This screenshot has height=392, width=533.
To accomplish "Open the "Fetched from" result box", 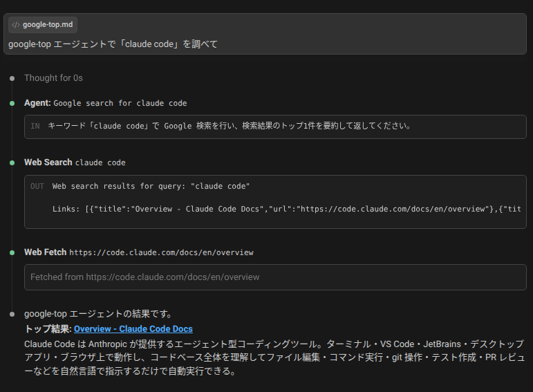I will pyautogui.click(x=275, y=277).
